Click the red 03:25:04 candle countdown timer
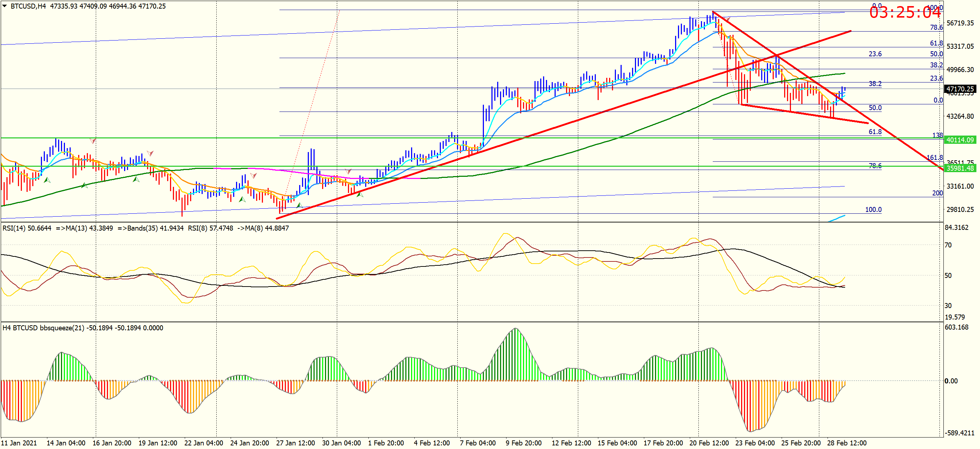This screenshot has width=980, height=449. click(x=905, y=13)
